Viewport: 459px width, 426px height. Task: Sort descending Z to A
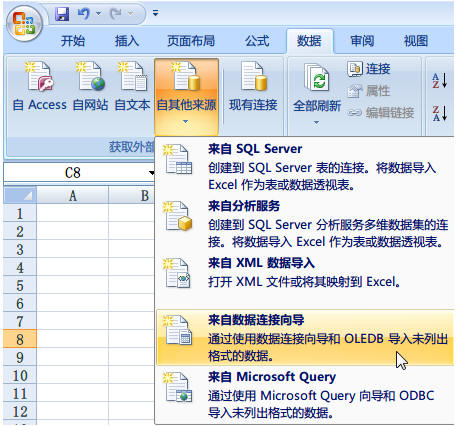[x=440, y=113]
